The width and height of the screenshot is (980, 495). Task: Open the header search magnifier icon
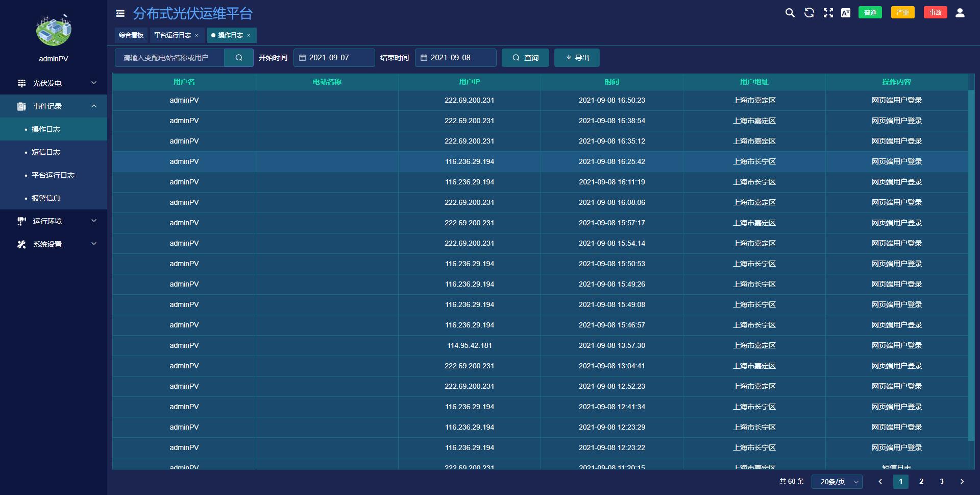pos(790,13)
